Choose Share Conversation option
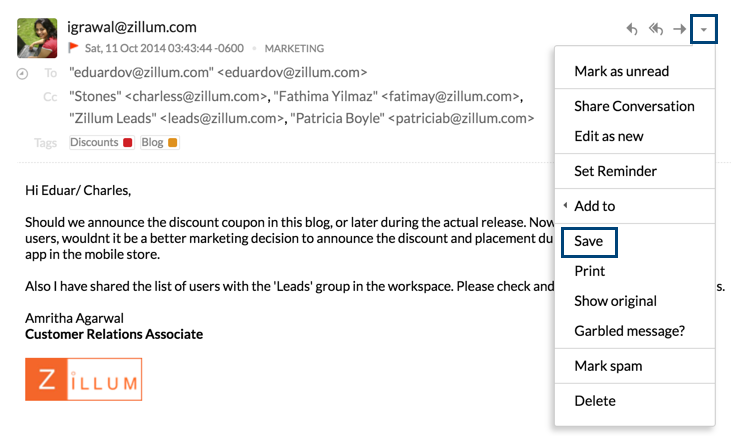 [x=634, y=106]
